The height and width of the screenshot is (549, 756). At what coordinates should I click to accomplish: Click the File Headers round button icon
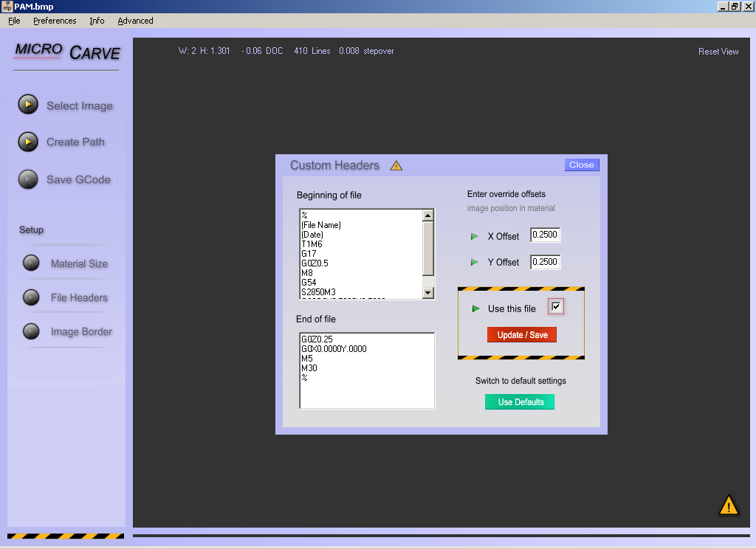[31, 297]
